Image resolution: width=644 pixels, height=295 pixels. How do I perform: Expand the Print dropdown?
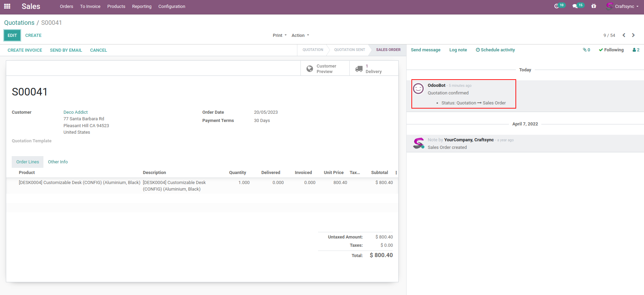pyautogui.click(x=279, y=35)
